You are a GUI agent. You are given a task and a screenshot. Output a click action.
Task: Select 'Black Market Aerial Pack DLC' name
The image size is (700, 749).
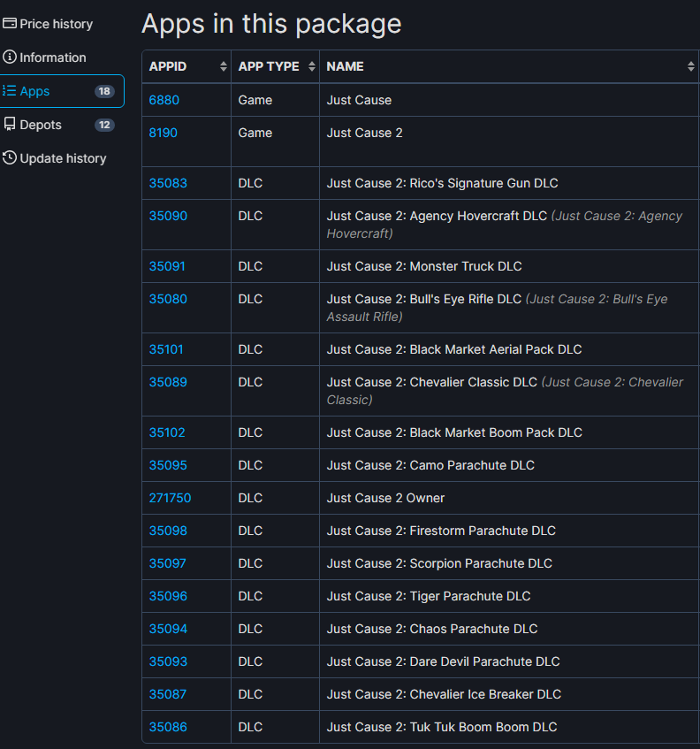coord(454,349)
